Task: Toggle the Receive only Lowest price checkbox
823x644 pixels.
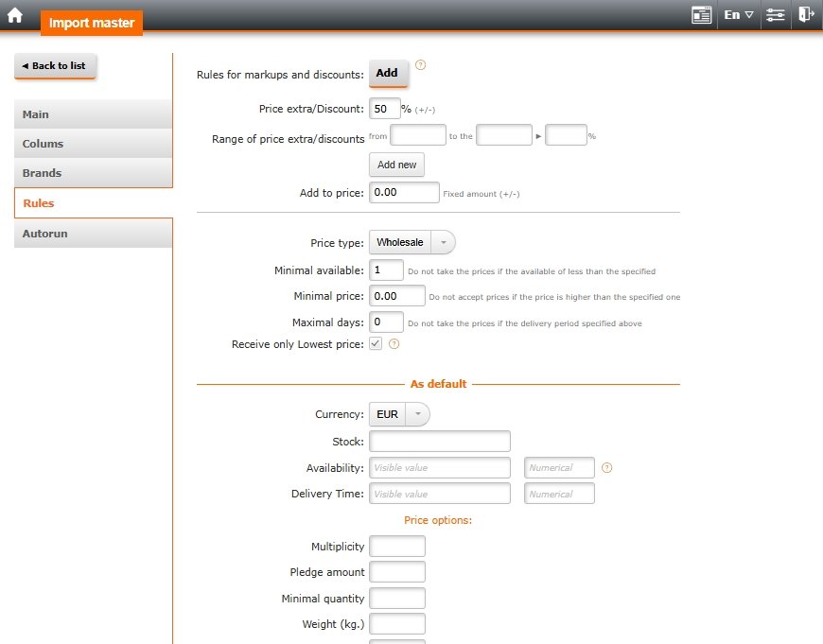Action: [x=376, y=344]
